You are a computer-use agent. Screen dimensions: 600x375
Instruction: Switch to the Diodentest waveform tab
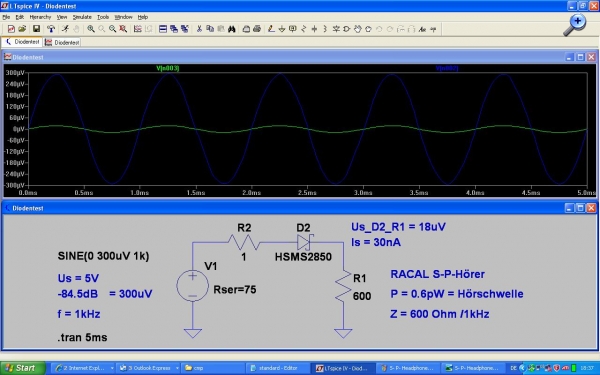[x=62, y=42]
